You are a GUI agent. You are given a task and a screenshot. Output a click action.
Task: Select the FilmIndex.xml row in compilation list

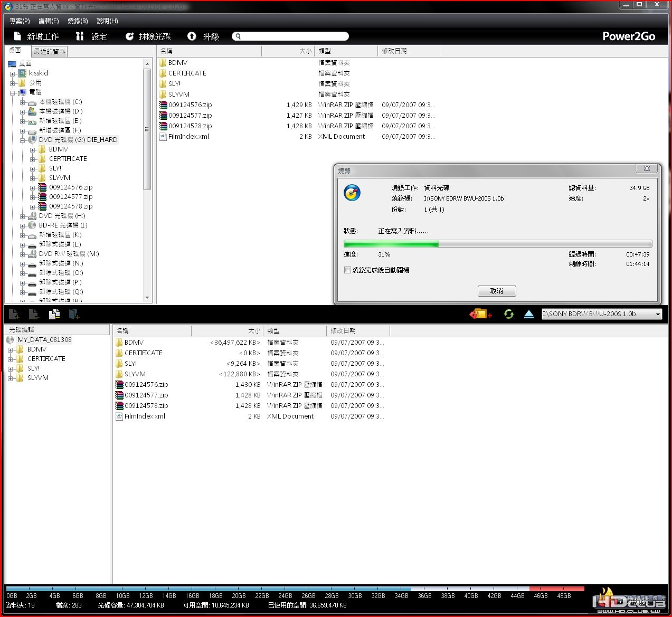pyautogui.click(x=250, y=416)
